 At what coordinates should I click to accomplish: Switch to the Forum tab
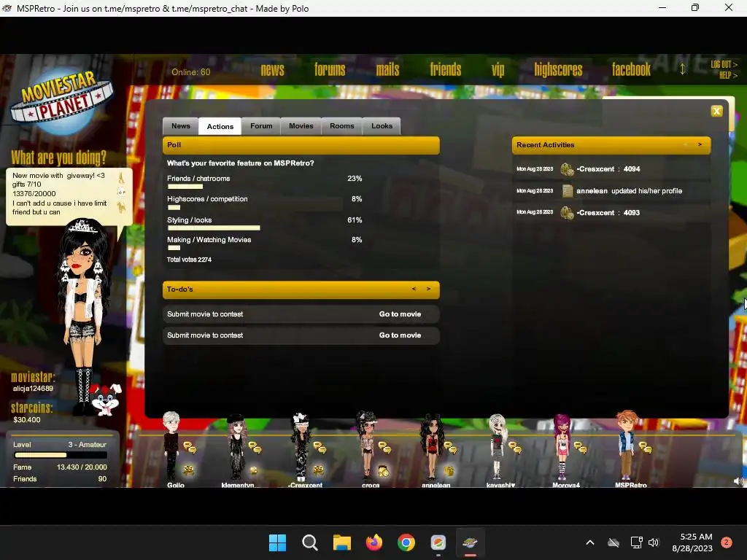coord(261,126)
